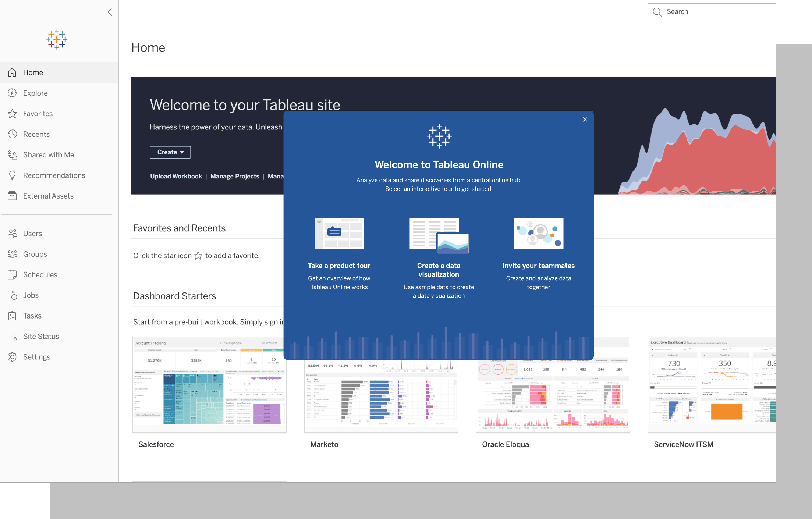The width and height of the screenshot is (812, 519).
Task: Click the Favorites star icon in sidebar
Action: coord(12,114)
